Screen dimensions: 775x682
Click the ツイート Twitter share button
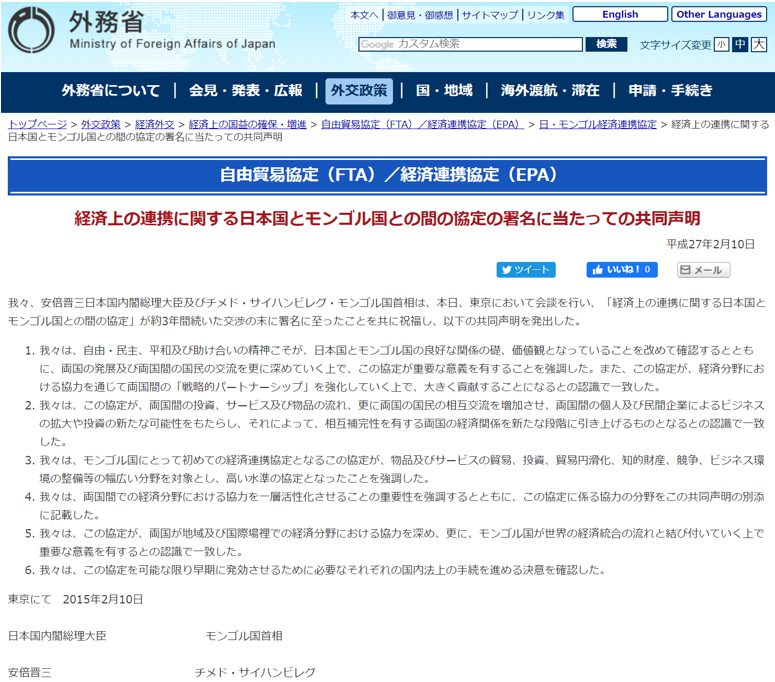tap(526, 270)
